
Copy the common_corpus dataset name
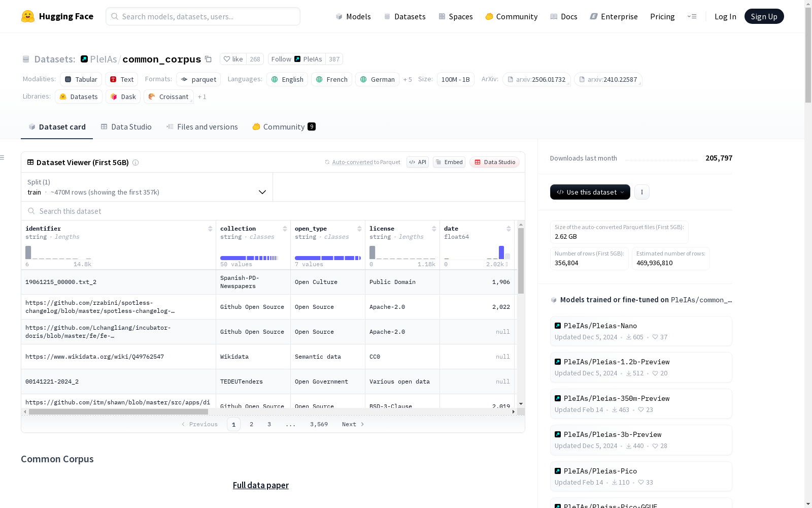(x=208, y=59)
